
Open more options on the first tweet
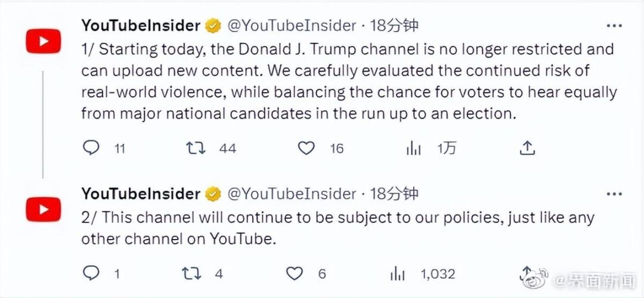click(614, 26)
